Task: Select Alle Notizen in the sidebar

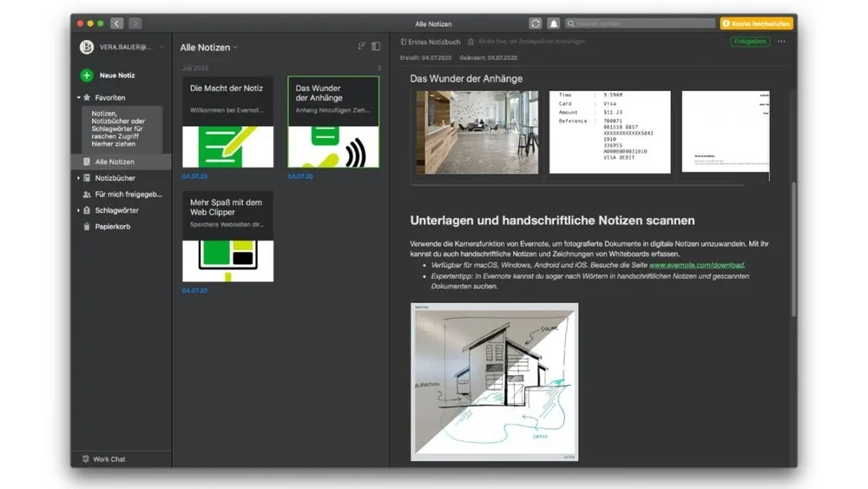Action: 115,162
